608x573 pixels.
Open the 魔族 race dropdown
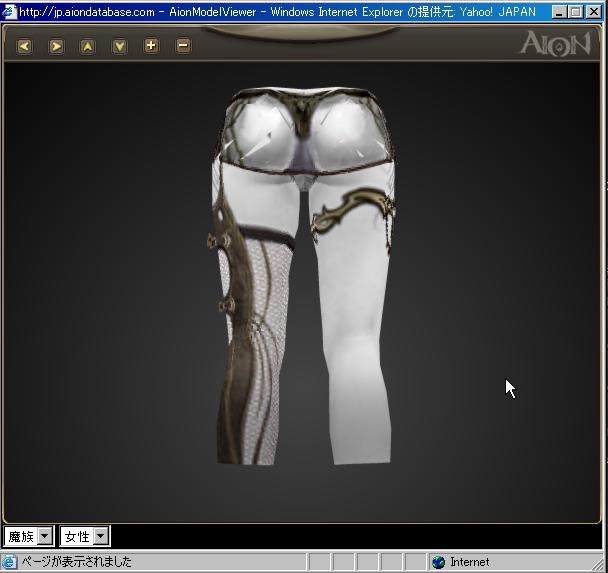(x=29, y=537)
